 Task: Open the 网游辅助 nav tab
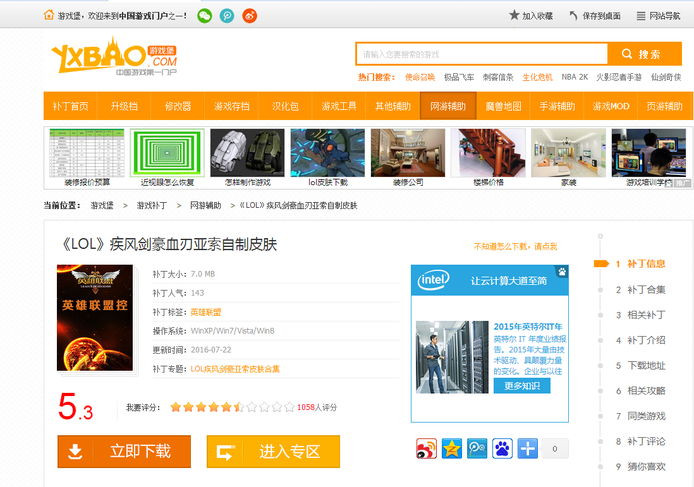point(448,106)
